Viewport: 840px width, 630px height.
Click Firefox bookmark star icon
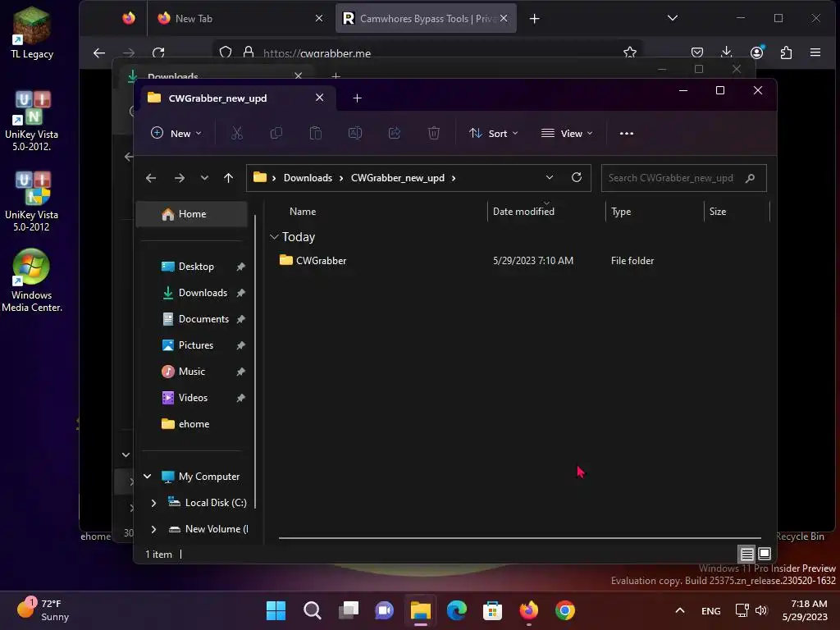click(x=630, y=52)
